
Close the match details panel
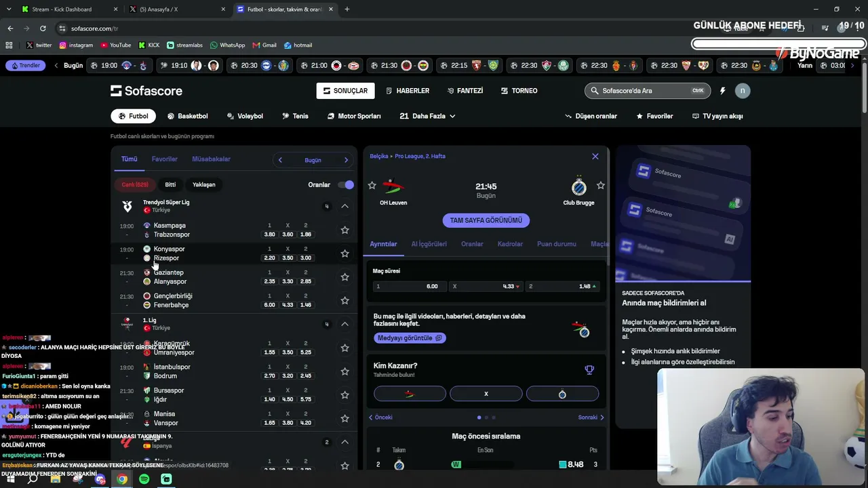coord(595,157)
